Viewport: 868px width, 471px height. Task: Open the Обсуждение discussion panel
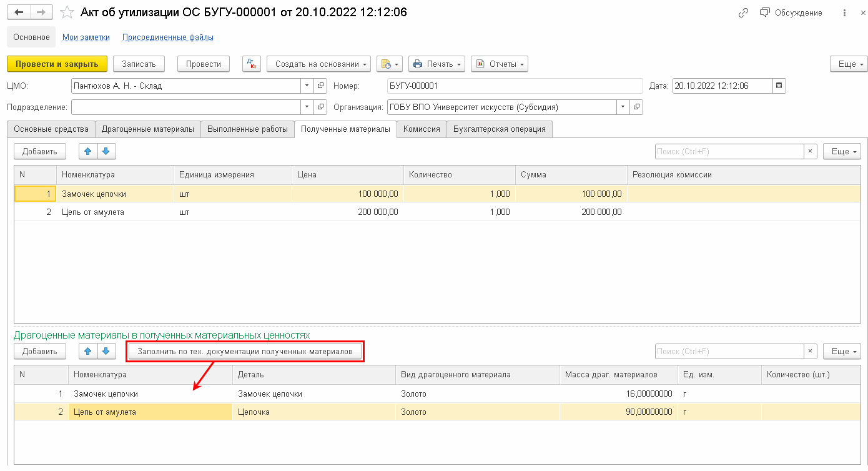(x=791, y=12)
